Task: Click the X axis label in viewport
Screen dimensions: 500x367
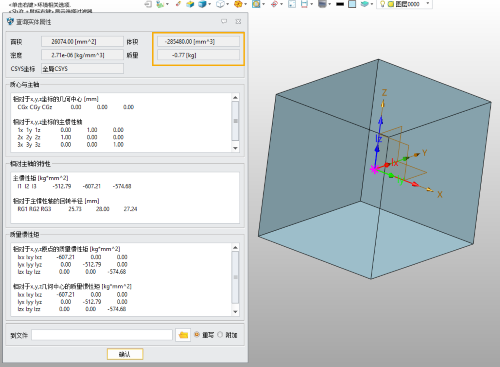Action: 440,195
